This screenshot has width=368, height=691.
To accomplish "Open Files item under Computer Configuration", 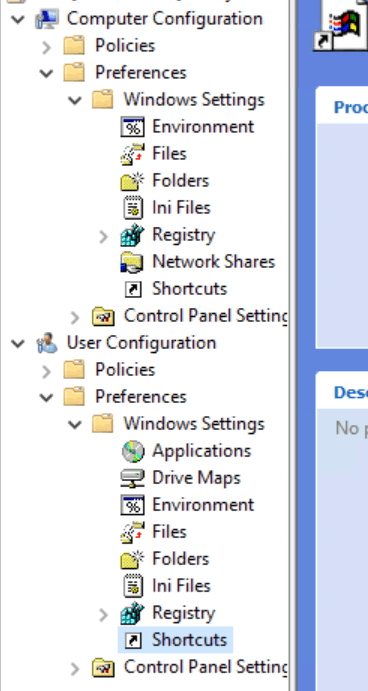I will pos(169,154).
